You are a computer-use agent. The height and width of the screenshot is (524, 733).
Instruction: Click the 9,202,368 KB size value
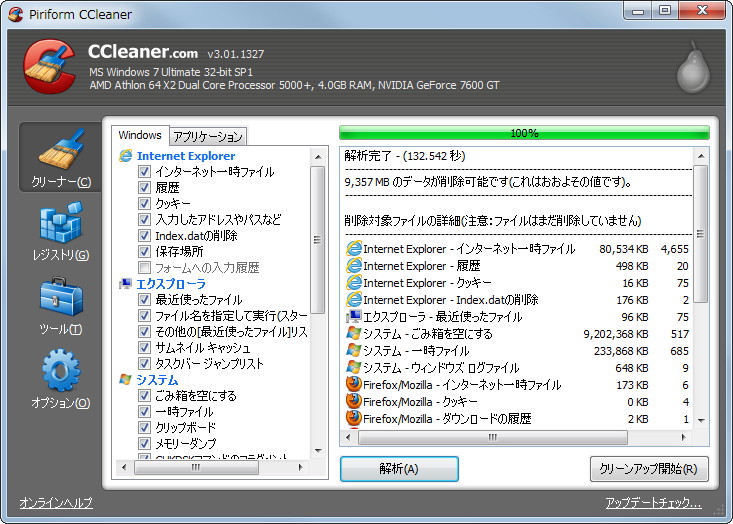[616, 334]
